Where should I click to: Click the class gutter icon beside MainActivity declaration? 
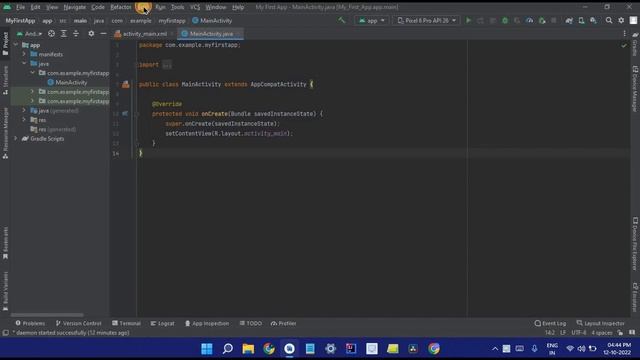point(126,84)
